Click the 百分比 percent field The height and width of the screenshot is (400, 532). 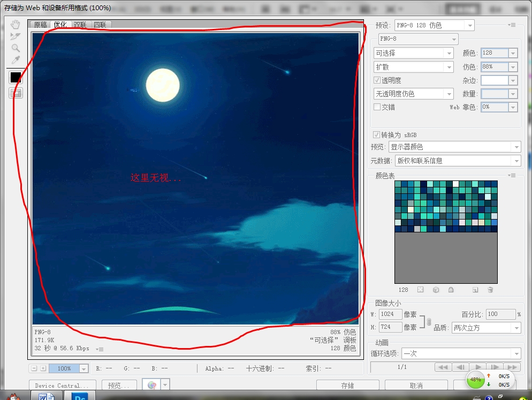(501, 314)
